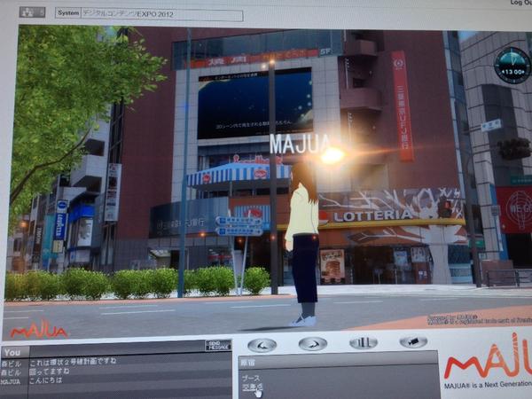Image resolution: width=532 pixels, height=399 pixels.
Task: Select the 交差点 entry in location list
Action: point(253,387)
